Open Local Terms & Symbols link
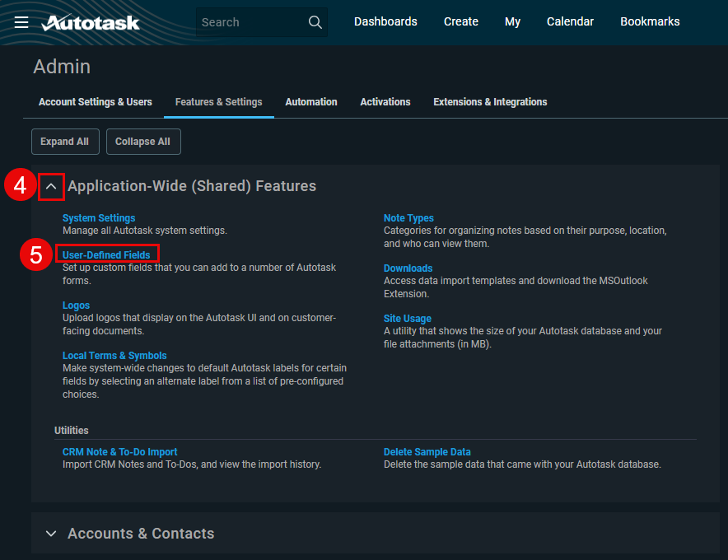The width and height of the screenshot is (728, 560). 114,355
